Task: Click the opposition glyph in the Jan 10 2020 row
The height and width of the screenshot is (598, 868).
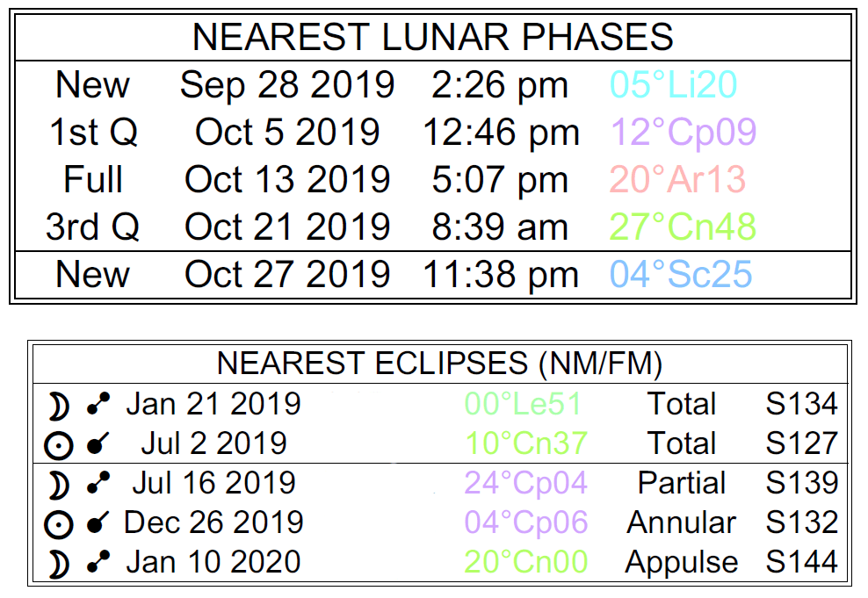Action: point(98,563)
